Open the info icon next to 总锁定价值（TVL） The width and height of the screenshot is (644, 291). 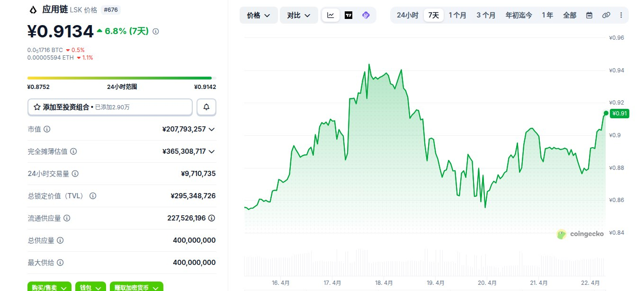(x=93, y=196)
